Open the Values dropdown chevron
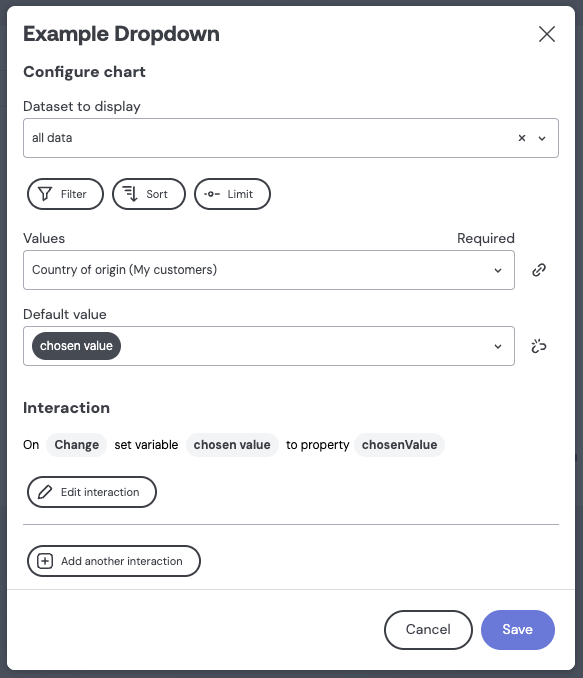Image resolution: width=583 pixels, height=678 pixels. [x=498, y=270]
